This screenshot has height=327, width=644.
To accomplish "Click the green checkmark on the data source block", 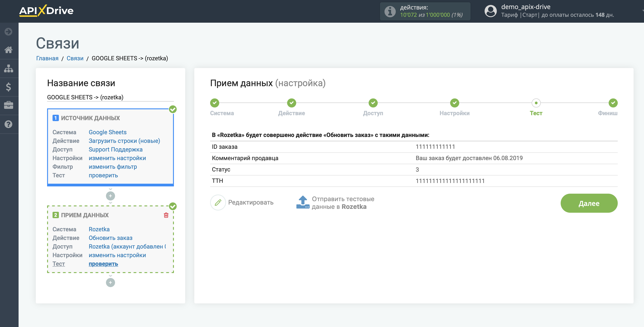I will [x=173, y=109].
